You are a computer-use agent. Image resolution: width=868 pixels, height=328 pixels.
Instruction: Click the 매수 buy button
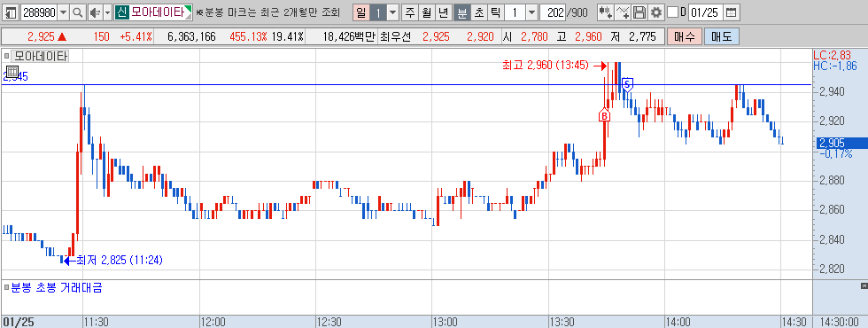tap(684, 37)
